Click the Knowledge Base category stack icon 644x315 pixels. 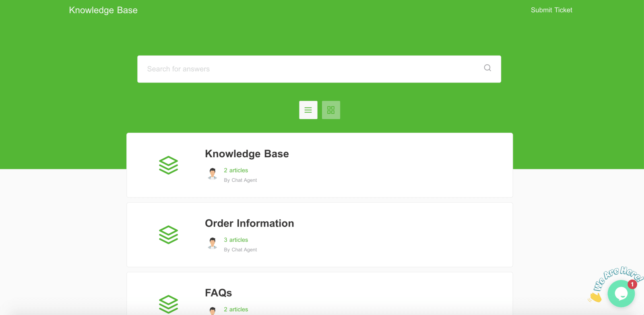(x=169, y=165)
